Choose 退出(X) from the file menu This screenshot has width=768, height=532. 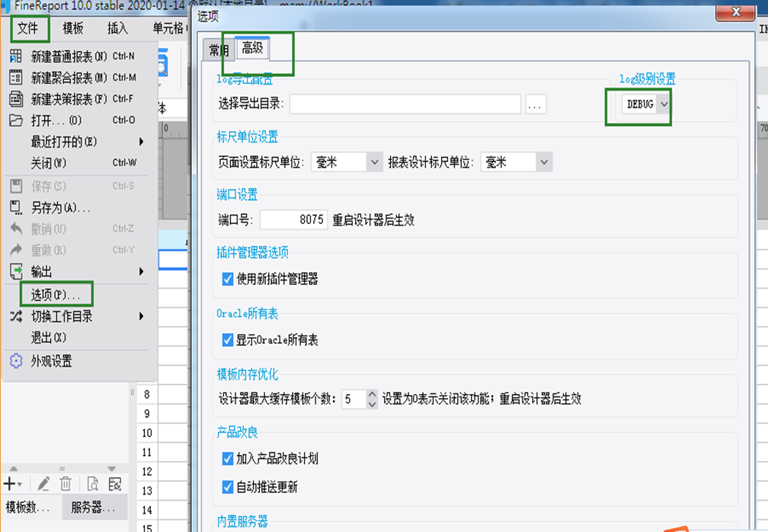[x=79, y=338]
